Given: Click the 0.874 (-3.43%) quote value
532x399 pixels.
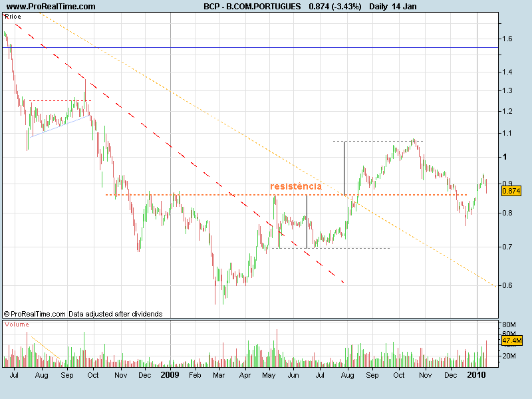Looking at the screenshot, I should [335, 7].
